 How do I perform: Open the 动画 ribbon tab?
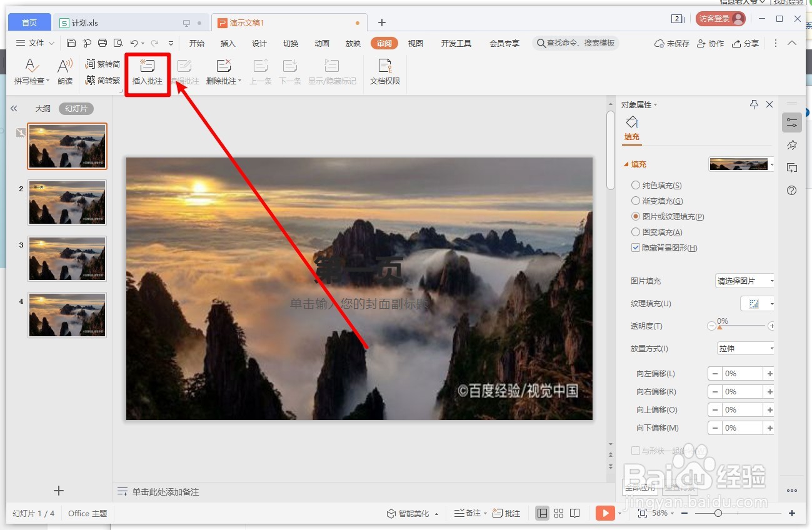coord(322,43)
